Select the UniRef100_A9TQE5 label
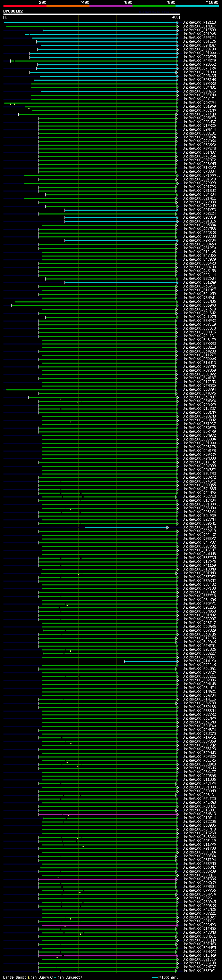This screenshot has width=222, height=980. click(199, 221)
